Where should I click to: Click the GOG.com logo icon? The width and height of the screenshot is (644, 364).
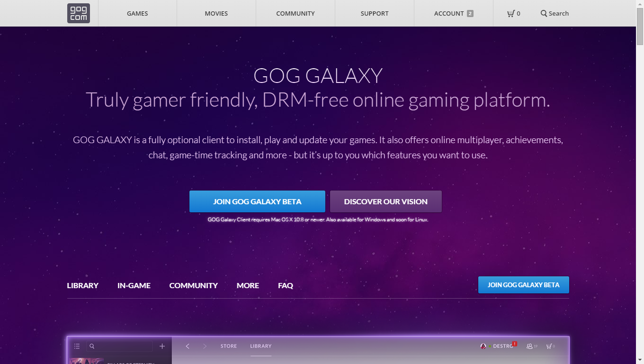pyautogui.click(x=79, y=13)
